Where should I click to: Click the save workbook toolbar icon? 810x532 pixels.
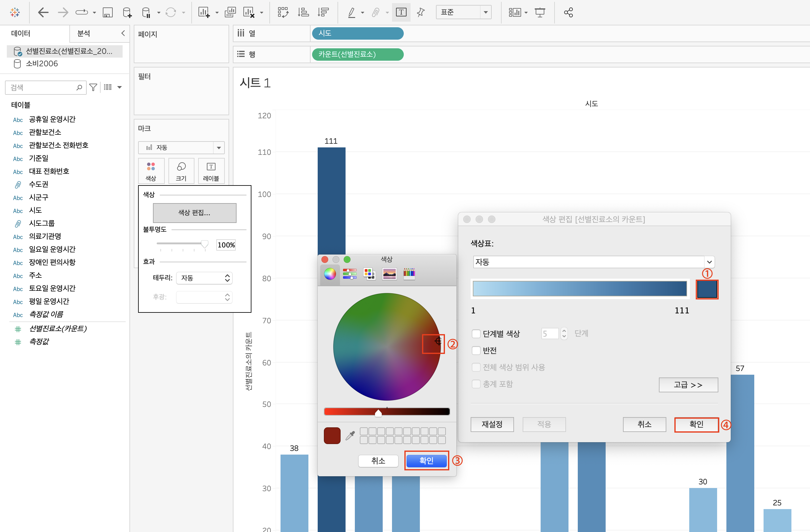107,13
